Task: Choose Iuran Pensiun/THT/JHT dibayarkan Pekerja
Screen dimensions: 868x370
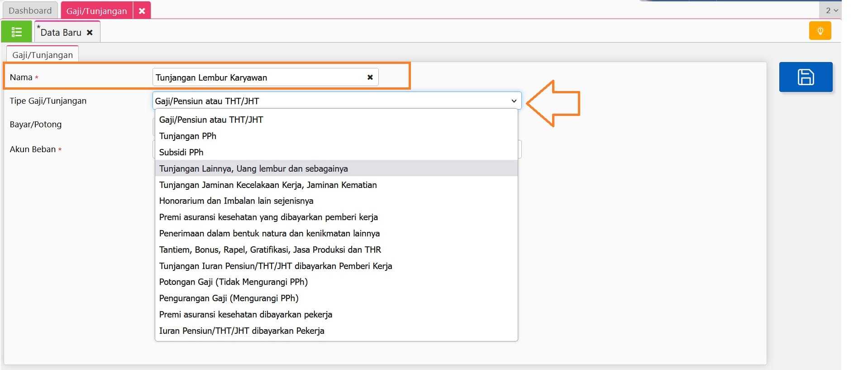Action: click(242, 331)
